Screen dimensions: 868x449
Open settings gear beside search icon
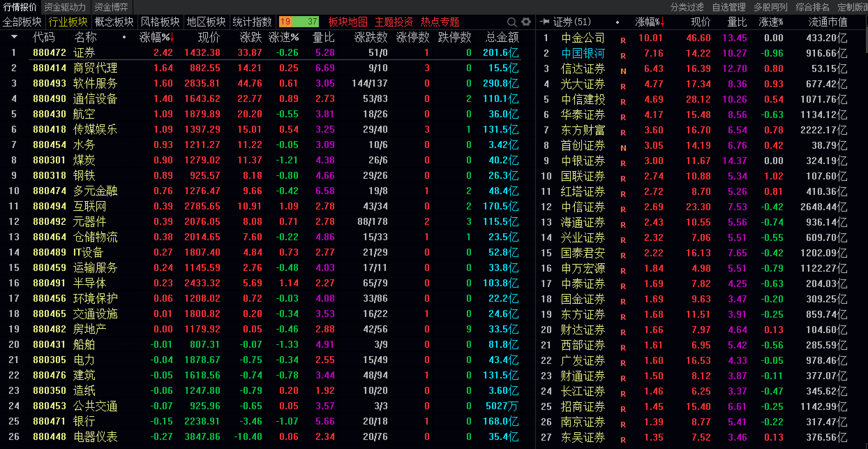tap(526, 22)
